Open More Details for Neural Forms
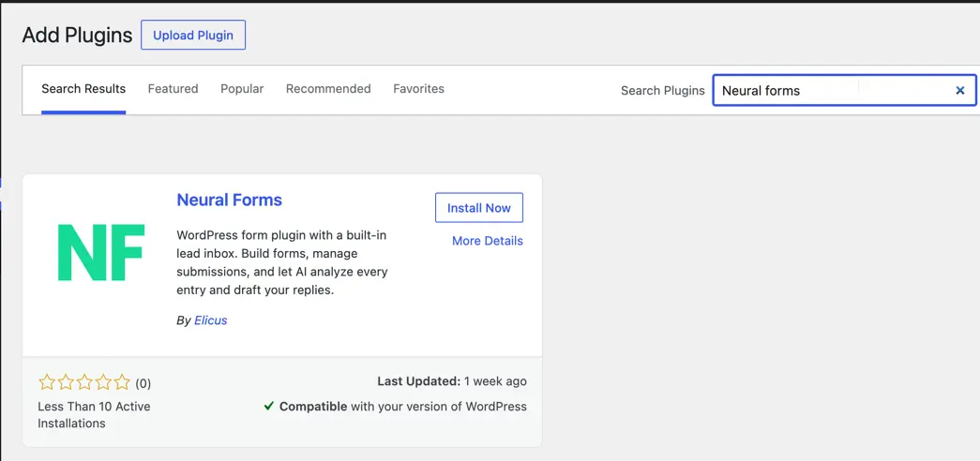980x461 pixels. click(x=488, y=241)
